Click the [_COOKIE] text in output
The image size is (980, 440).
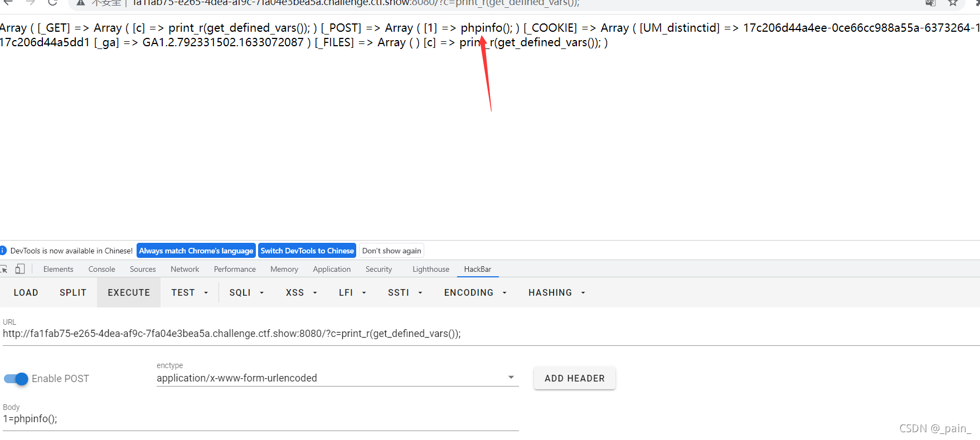click(550, 28)
